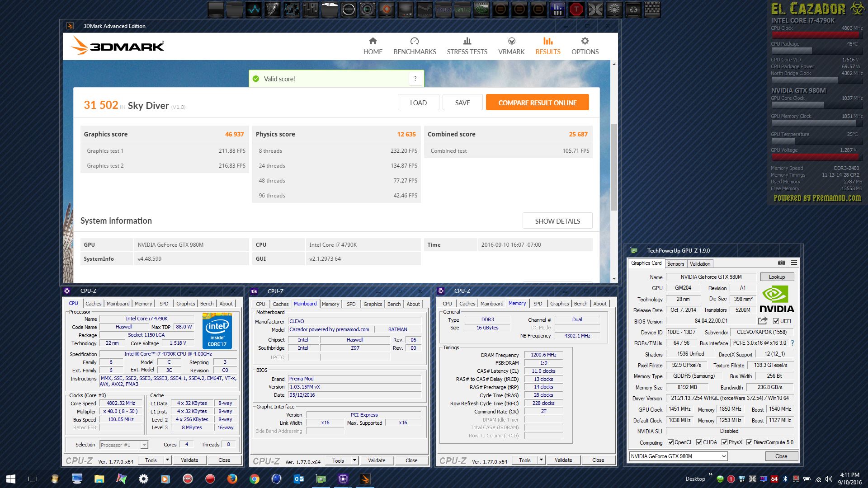Go to 3DMark Benchmarks section
This screenshot has height=488, width=868.
(415, 46)
